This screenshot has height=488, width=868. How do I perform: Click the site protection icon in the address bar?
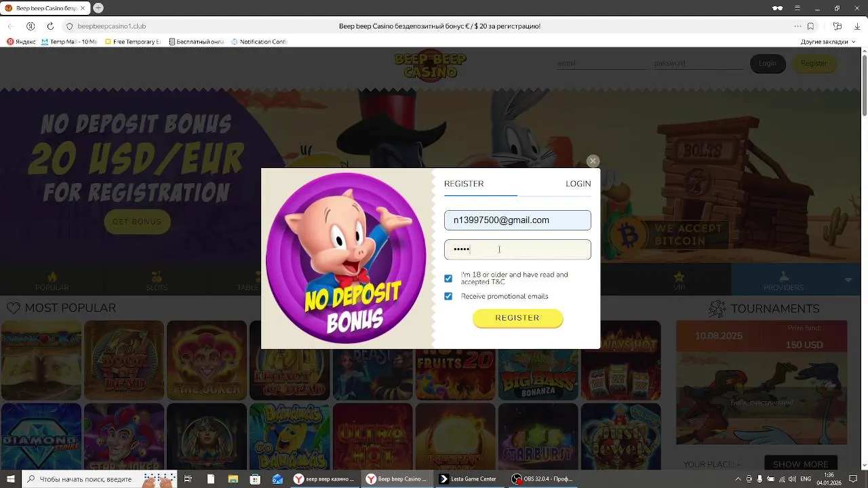click(x=69, y=26)
